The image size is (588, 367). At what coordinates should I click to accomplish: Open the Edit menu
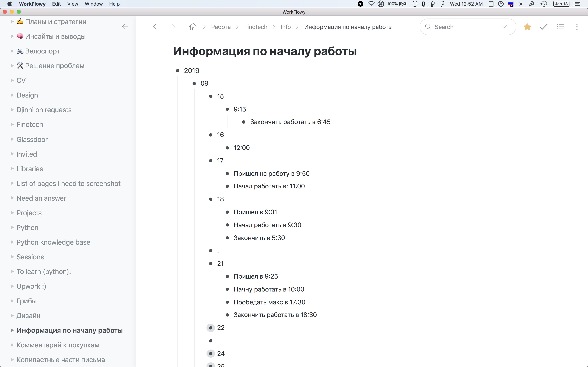tap(56, 4)
